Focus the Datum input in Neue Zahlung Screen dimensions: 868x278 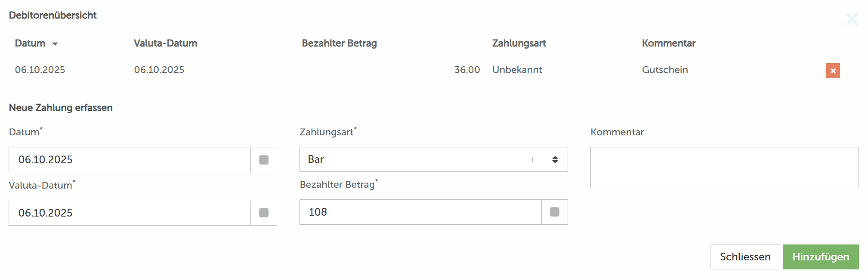[130, 160]
